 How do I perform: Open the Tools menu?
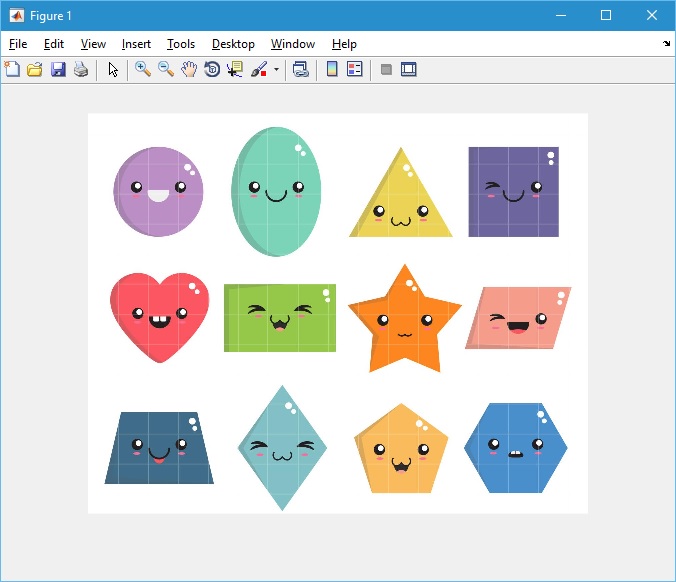[x=181, y=44]
